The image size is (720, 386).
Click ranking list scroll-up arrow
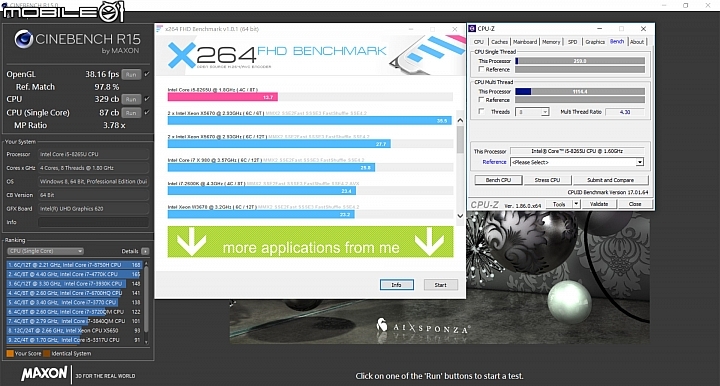[146, 263]
